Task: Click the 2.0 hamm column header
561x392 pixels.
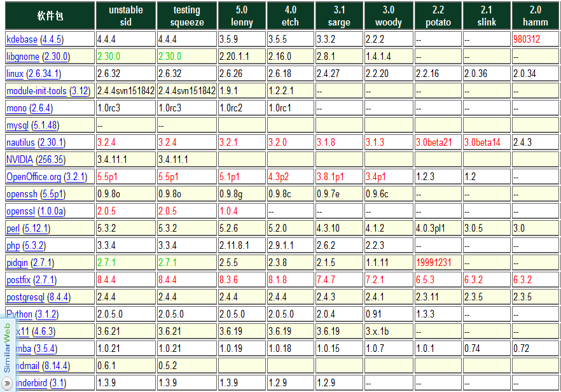Action: click(536, 16)
